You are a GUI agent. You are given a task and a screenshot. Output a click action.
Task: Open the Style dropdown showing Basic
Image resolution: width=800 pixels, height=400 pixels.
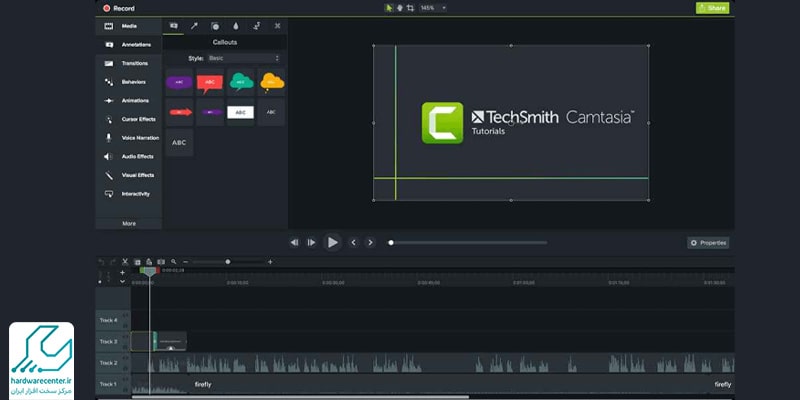coord(243,58)
